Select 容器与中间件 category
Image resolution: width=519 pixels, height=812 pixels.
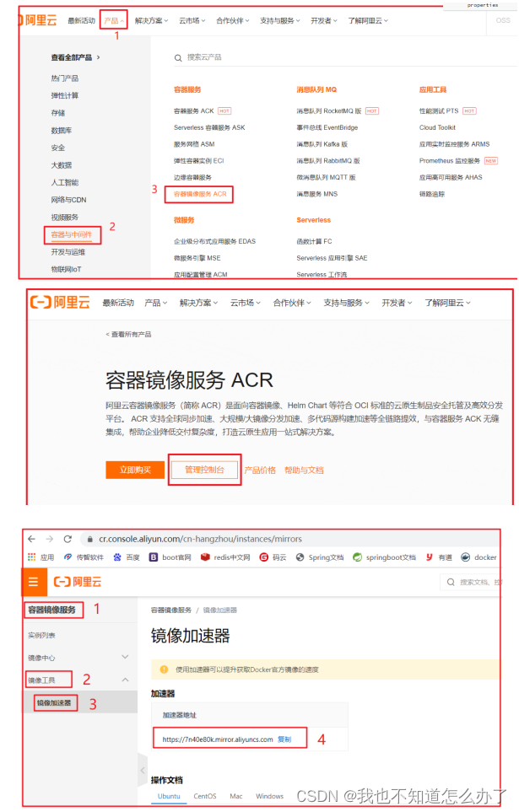(x=71, y=234)
